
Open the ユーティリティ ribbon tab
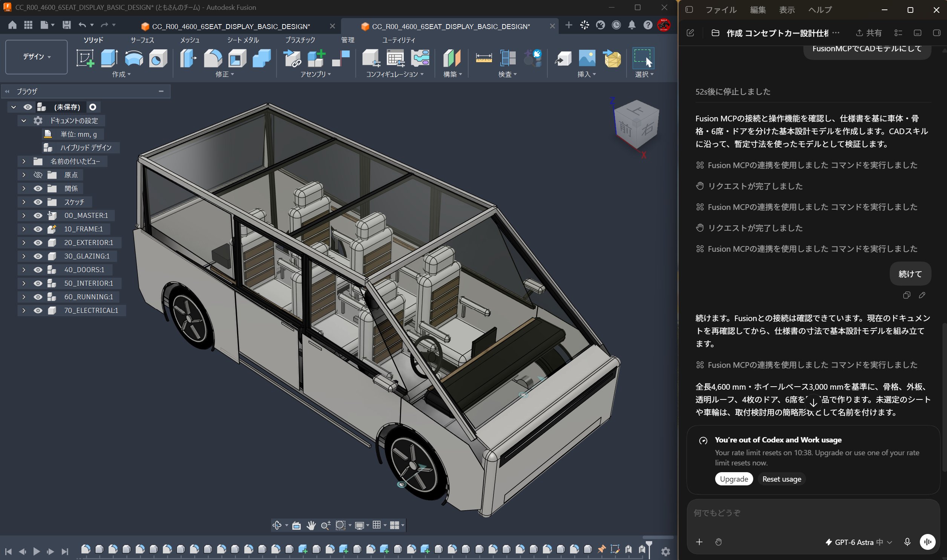(x=398, y=40)
